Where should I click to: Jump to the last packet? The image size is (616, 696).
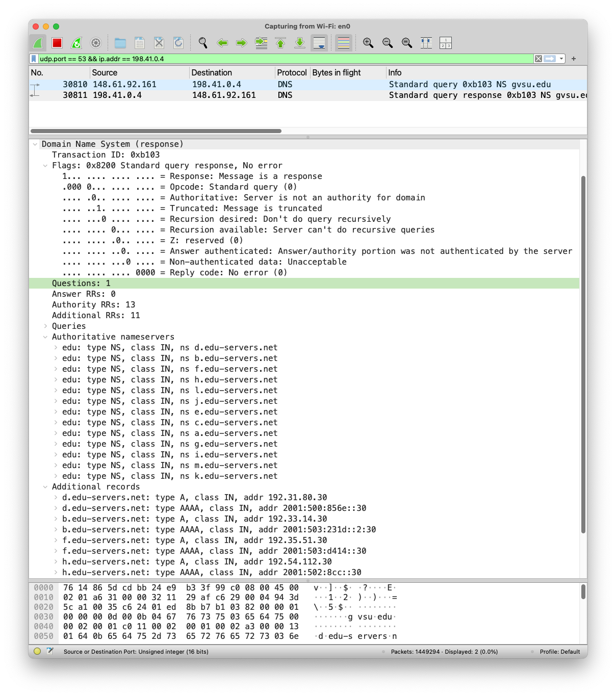(x=300, y=43)
